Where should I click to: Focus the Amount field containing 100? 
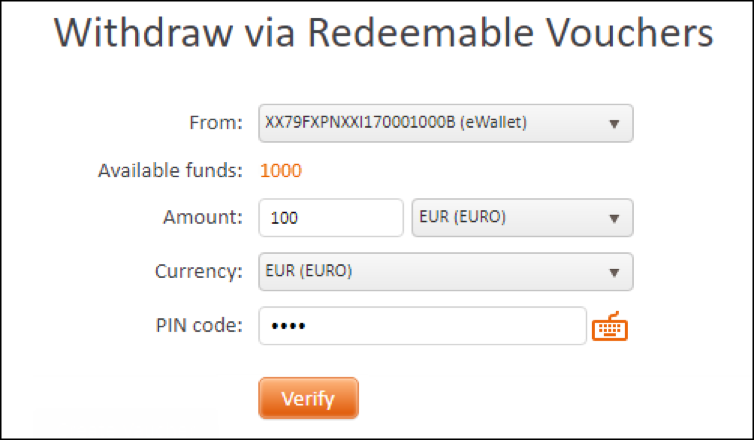point(331,218)
